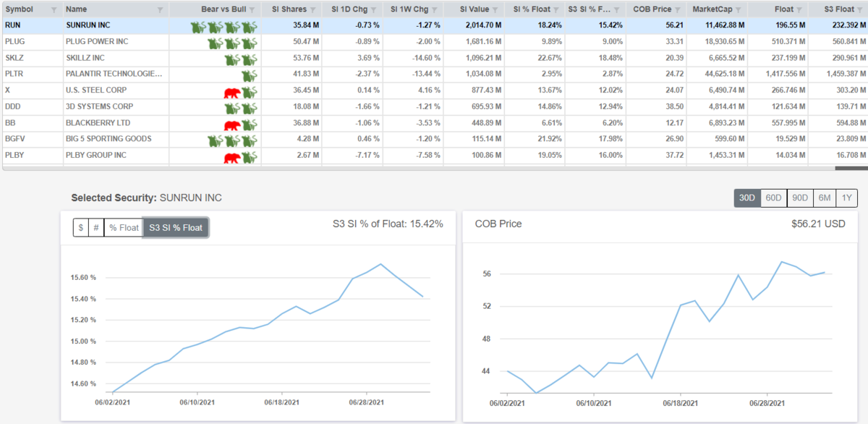Screen dimensions: 868x424
Task: Sort by the SI Value header label
Action: (x=475, y=10)
